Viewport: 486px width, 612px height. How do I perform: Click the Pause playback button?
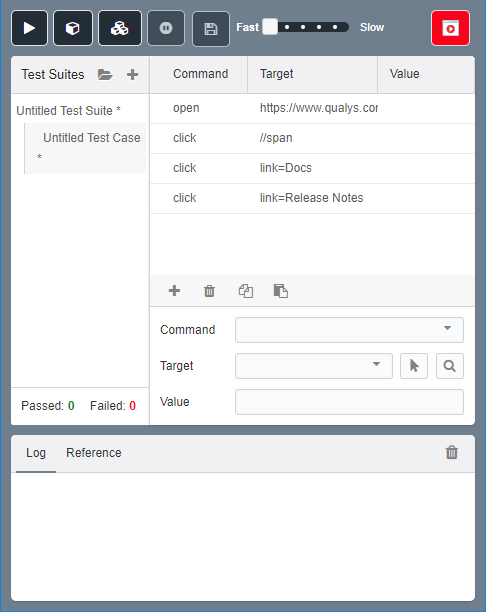click(x=166, y=28)
